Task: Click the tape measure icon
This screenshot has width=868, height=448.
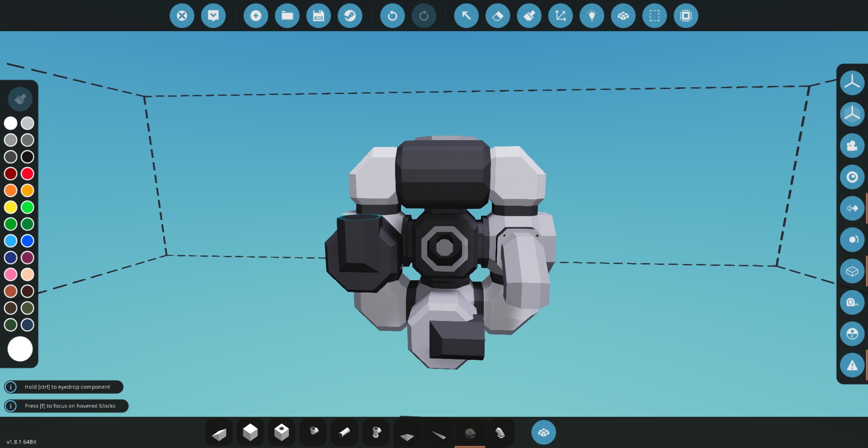Action: click(852, 302)
